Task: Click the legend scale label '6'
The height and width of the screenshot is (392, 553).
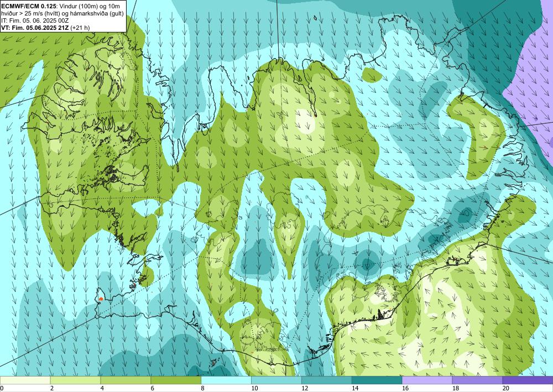Action: pos(153,388)
